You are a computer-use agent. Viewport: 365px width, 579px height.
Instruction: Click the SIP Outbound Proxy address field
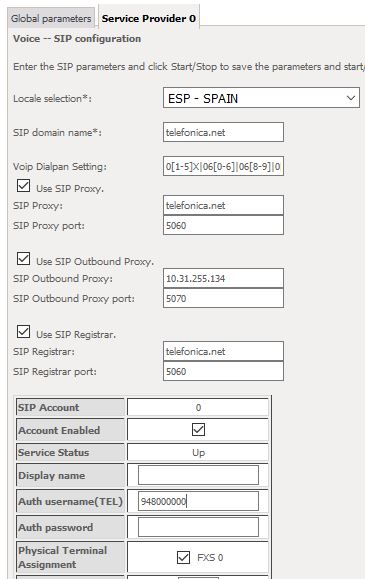[223, 278]
